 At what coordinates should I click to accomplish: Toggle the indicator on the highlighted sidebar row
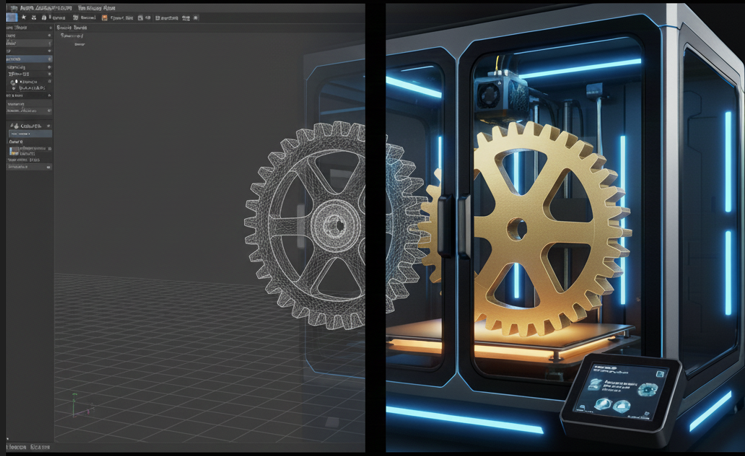tap(50, 59)
